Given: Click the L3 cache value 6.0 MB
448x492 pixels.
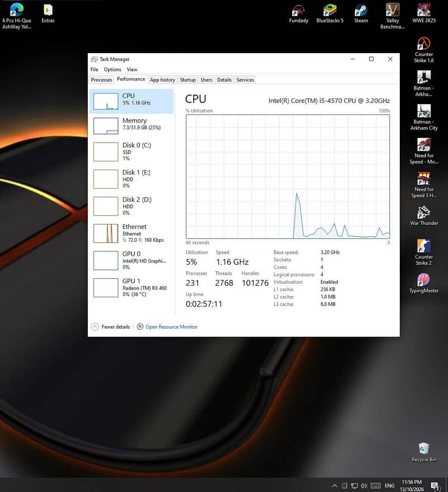Looking at the screenshot, I should click(x=328, y=304).
